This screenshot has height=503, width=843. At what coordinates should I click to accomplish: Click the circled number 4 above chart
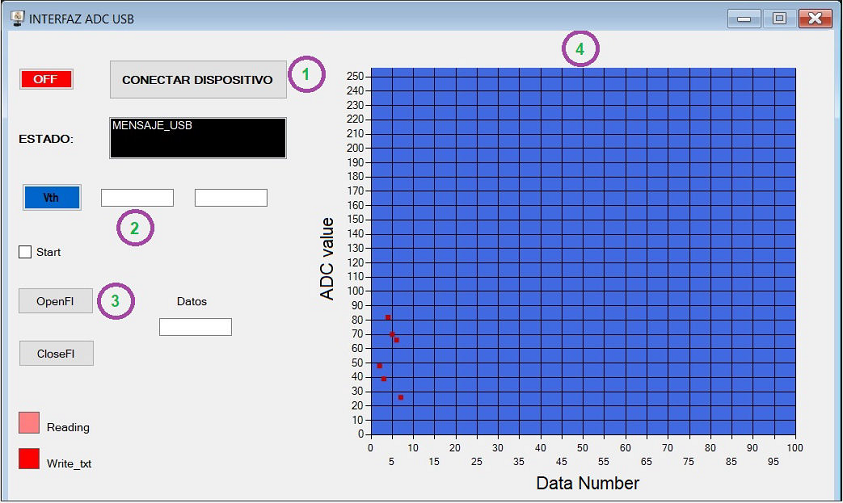[x=580, y=48]
